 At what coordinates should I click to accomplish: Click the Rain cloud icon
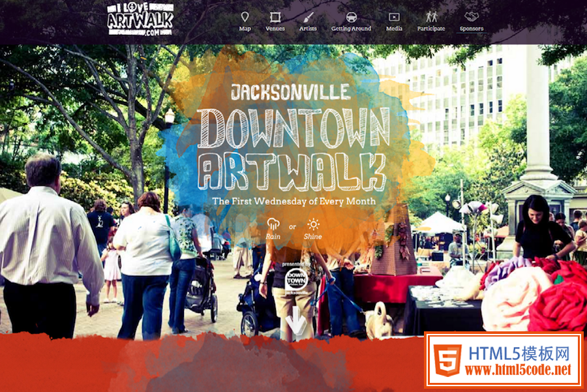coord(273,224)
